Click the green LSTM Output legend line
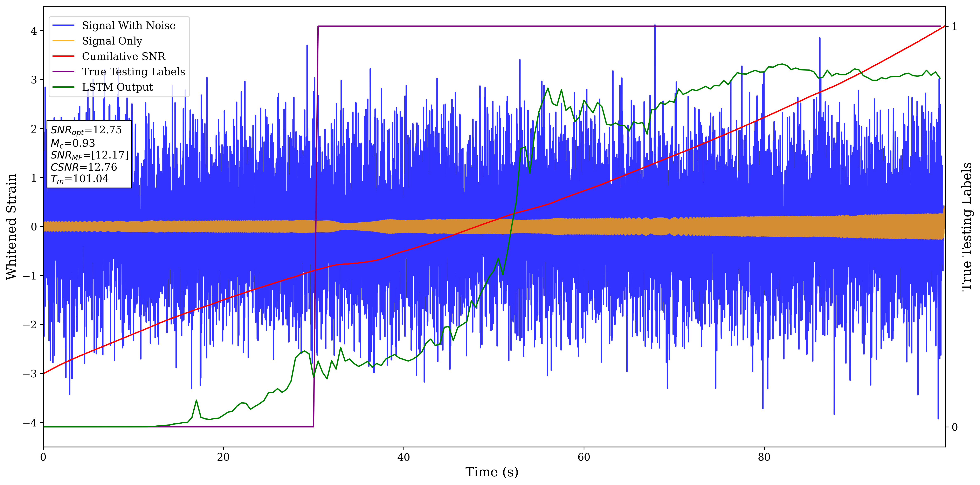Viewport: 980px width, 485px height. click(x=63, y=87)
